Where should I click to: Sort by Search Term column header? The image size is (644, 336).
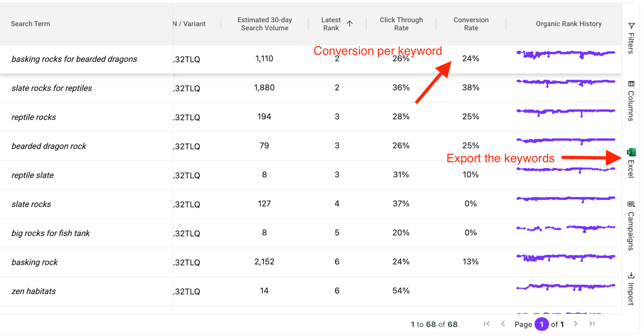31,24
